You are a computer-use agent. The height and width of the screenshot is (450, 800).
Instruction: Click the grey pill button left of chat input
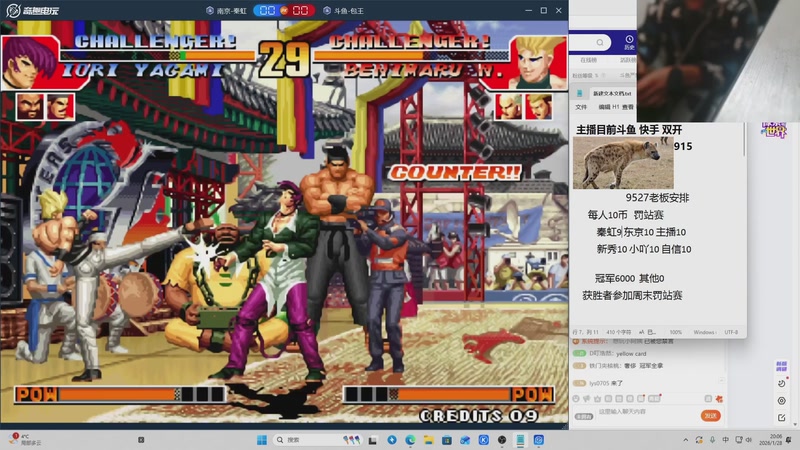[584, 416]
